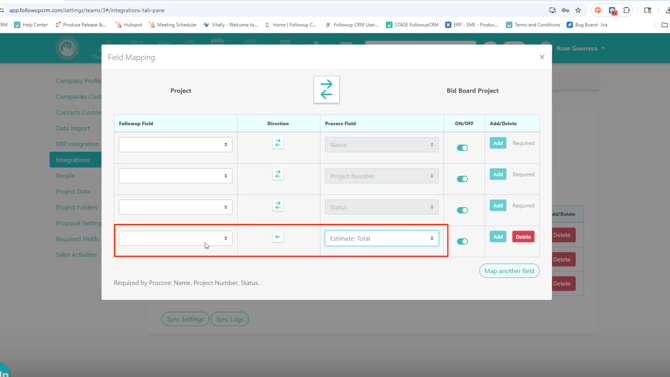This screenshot has height=377, width=670.
Task: Open Sales Activities in settings sidebar
Action: click(76, 255)
